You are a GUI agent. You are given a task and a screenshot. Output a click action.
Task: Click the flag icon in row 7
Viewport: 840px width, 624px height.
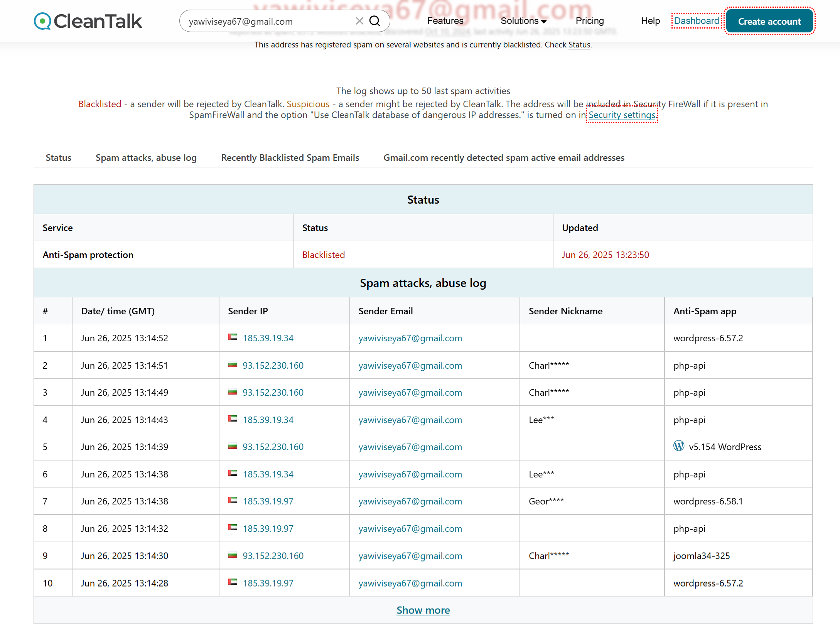click(233, 500)
